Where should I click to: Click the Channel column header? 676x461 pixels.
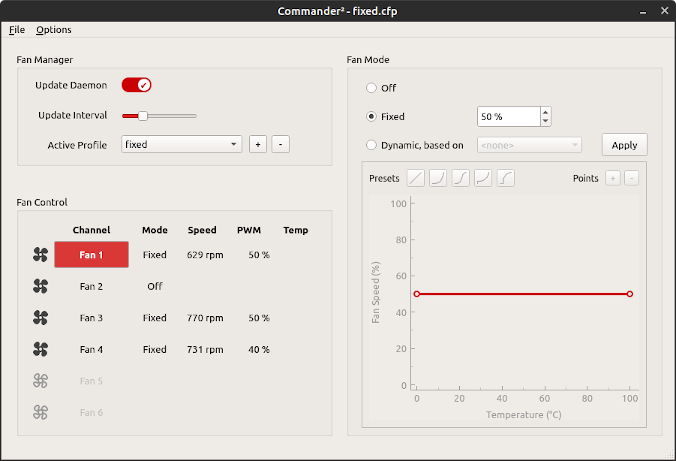point(91,230)
